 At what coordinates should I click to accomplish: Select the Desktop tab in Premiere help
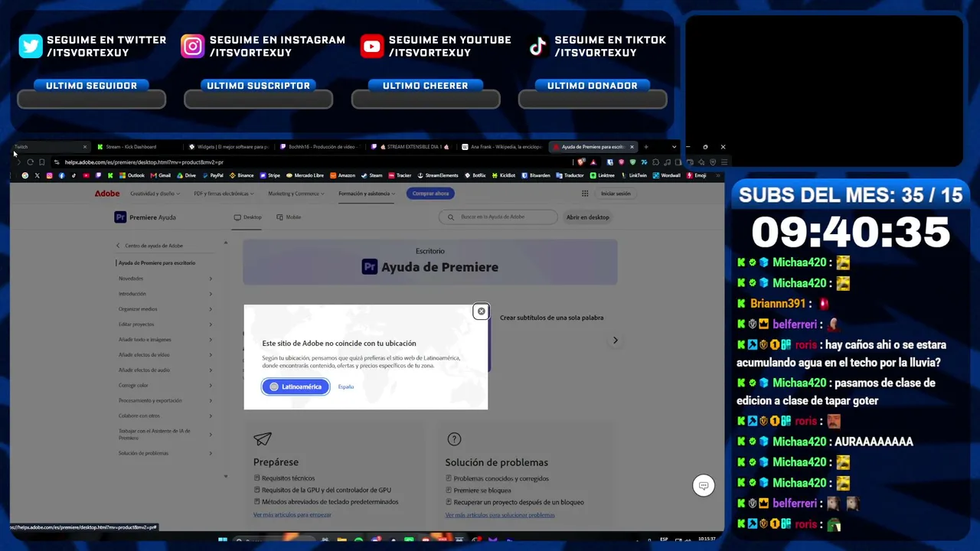click(x=248, y=217)
